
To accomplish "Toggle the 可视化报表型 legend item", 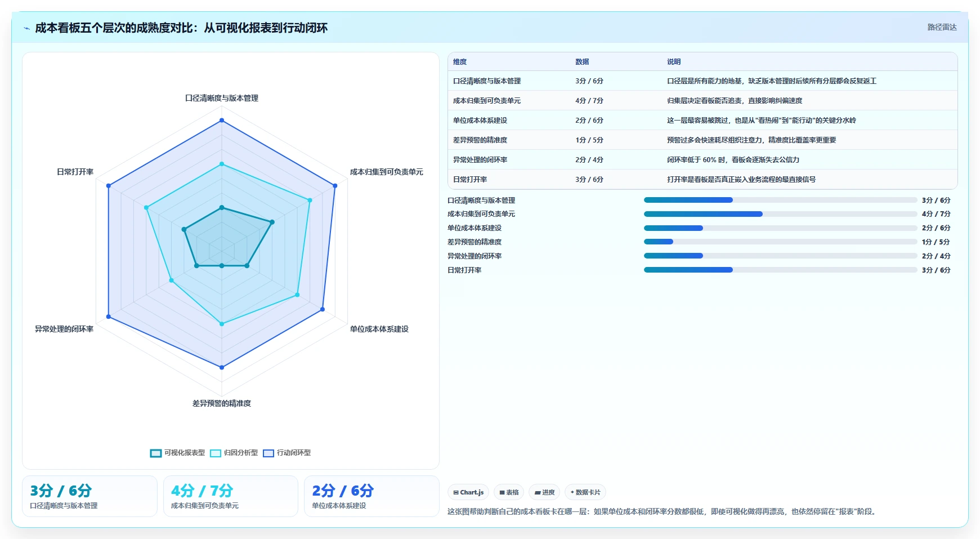I will point(178,453).
